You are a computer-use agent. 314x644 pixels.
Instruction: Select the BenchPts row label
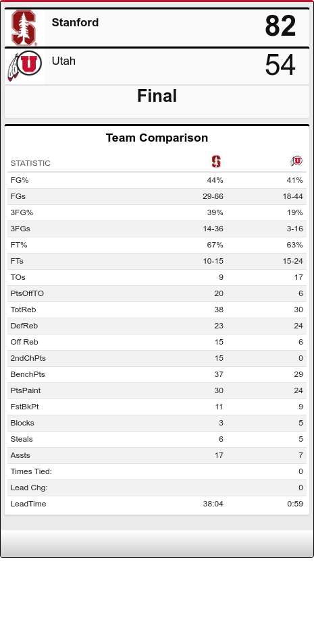pyautogui.click(x=28, y=374)
